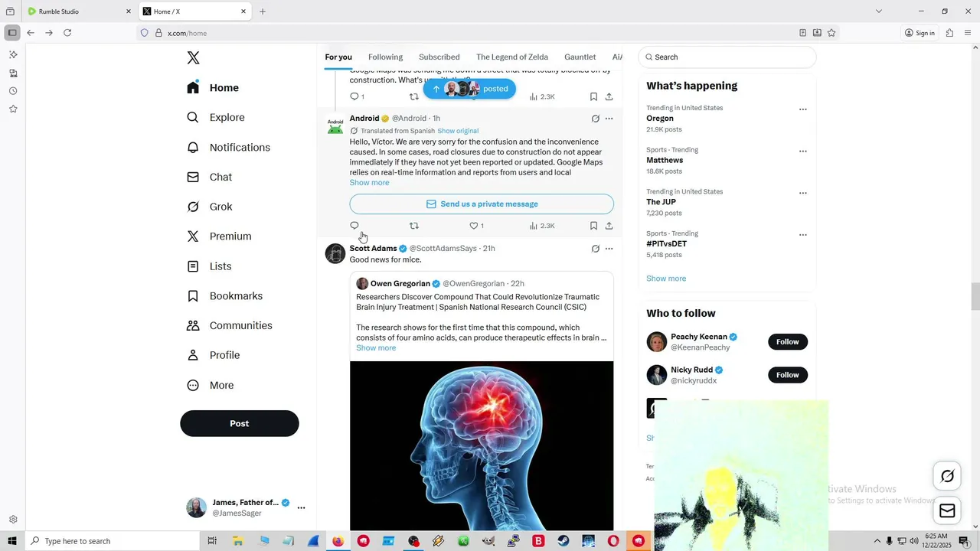
Task: Bookmark this page with star icon
Action: pos(831,33)
